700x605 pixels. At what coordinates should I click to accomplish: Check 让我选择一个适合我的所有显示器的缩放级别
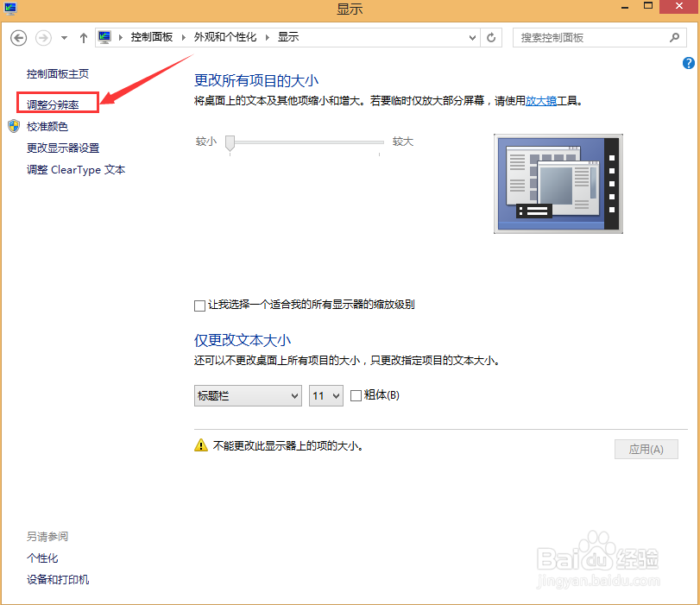coord(199,305)
